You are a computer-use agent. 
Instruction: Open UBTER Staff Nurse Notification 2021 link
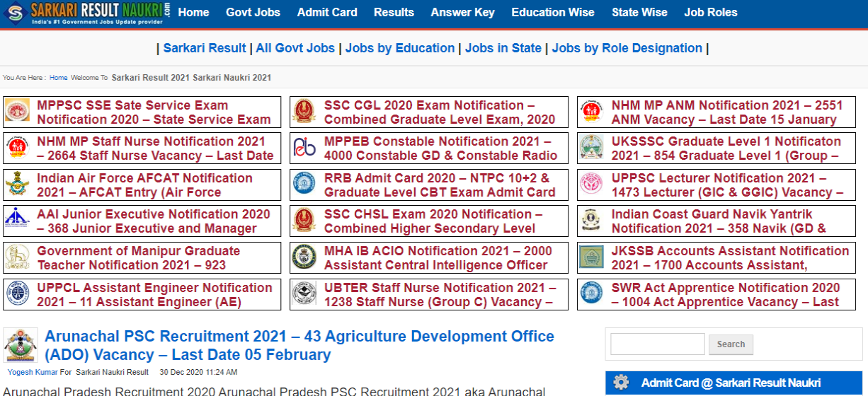click(440, 295)
